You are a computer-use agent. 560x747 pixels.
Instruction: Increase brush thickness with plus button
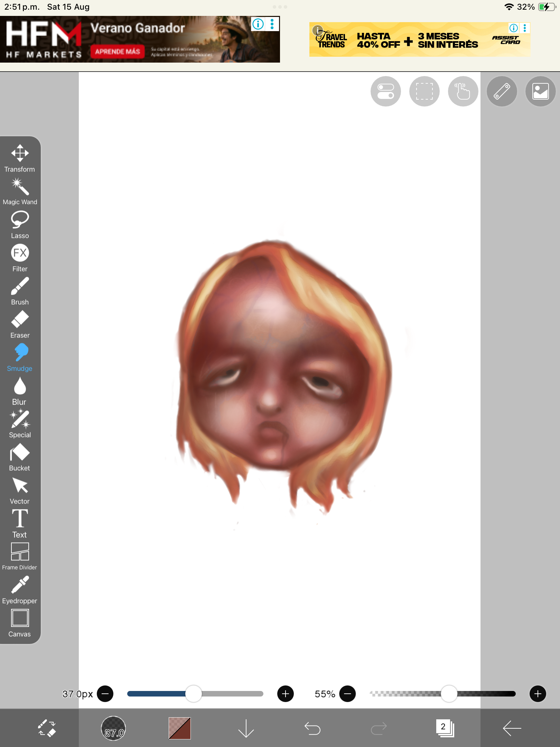[x=286, y=694]
